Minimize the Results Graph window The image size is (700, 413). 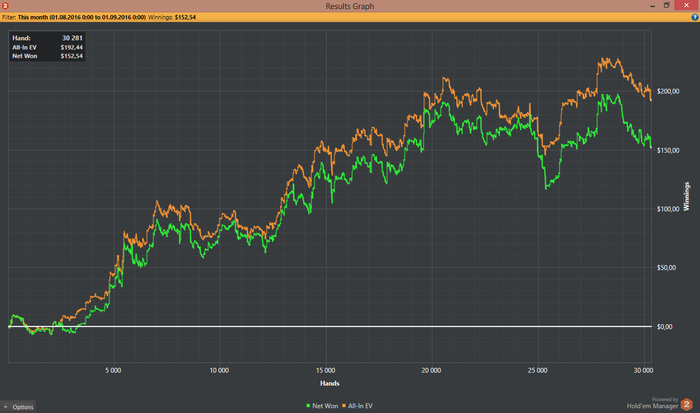(x=653, y=6)
